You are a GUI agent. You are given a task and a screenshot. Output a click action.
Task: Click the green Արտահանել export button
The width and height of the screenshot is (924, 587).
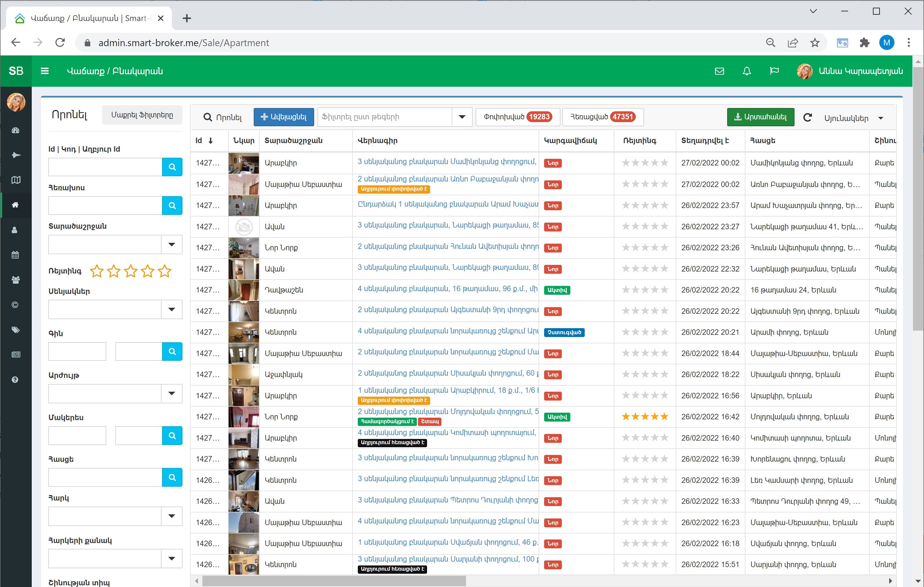click(x=761, y=117)
